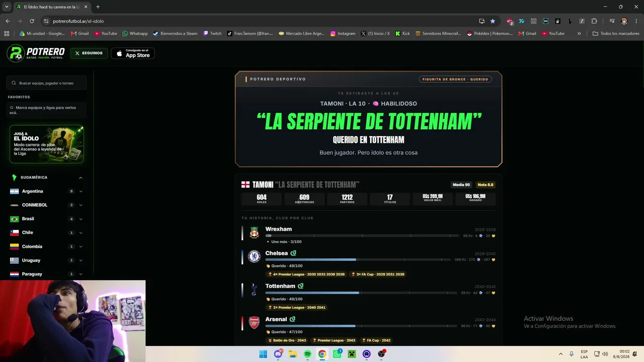Open the Twitch bookmark
Viewport: 644px width, 362px height.
pyautogui.click(x=212, y=34)
